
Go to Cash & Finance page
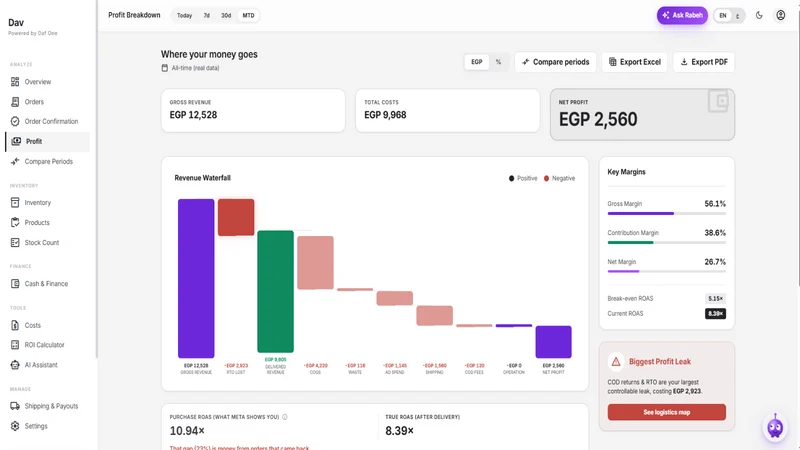46,284
